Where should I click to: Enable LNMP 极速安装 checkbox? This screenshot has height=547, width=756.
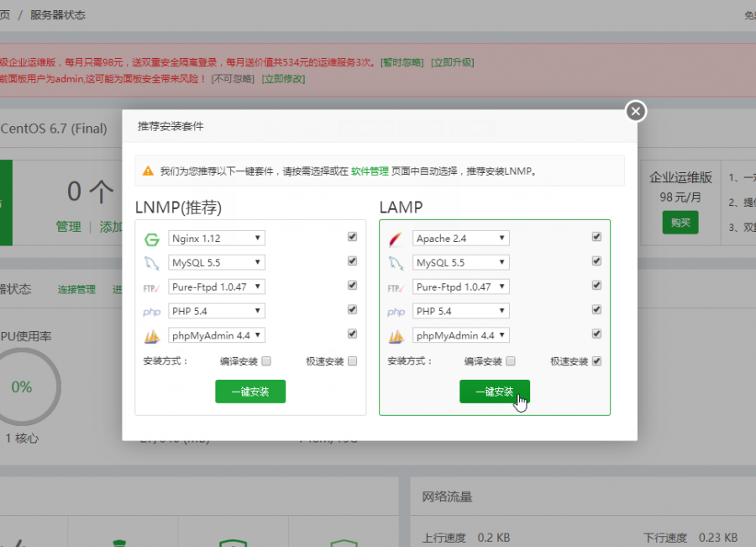353,361
